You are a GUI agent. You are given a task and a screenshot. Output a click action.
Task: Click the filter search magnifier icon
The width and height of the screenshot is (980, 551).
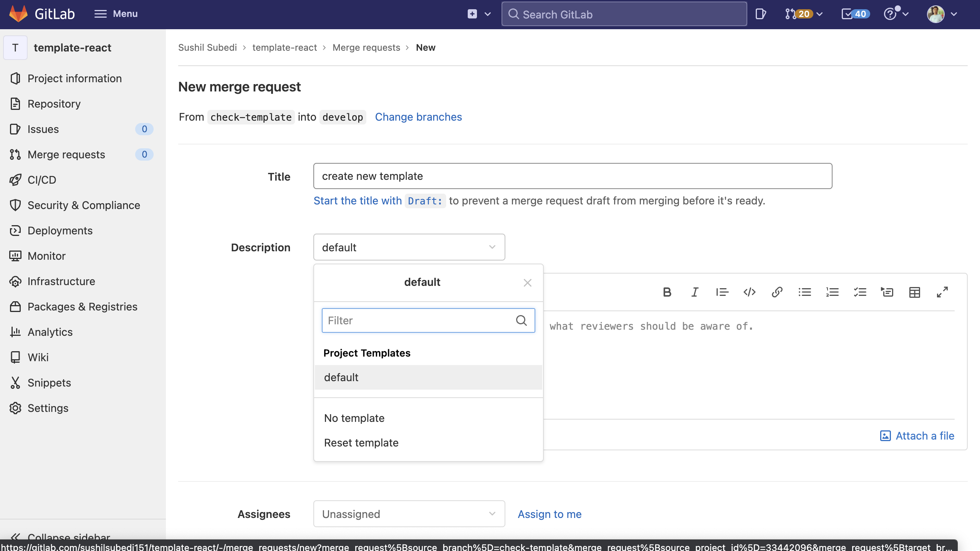point(521,320)
